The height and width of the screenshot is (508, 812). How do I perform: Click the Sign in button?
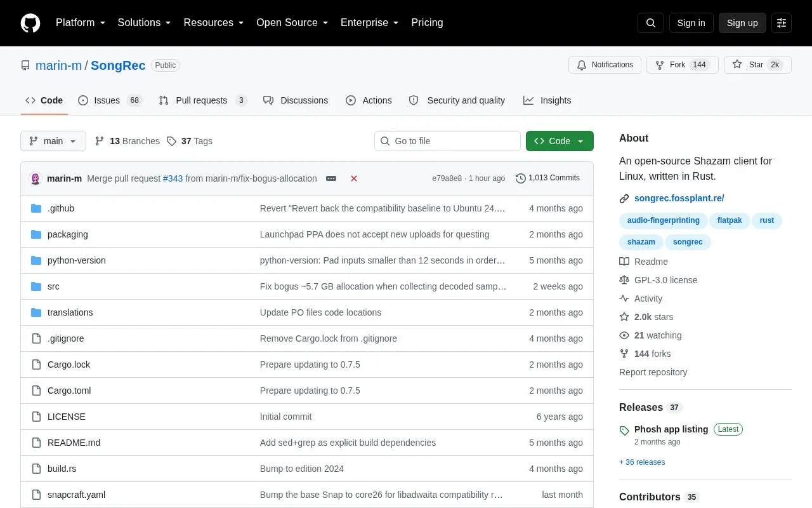(691, 23)
